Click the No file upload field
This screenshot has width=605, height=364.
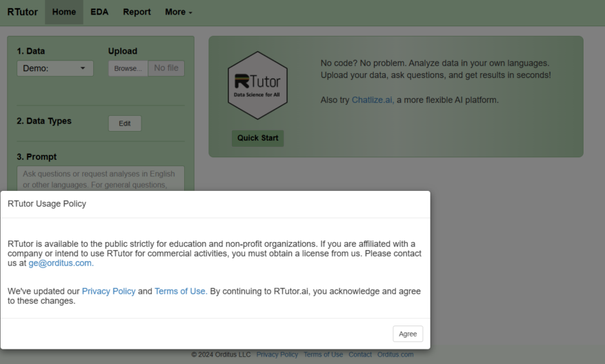166,68
